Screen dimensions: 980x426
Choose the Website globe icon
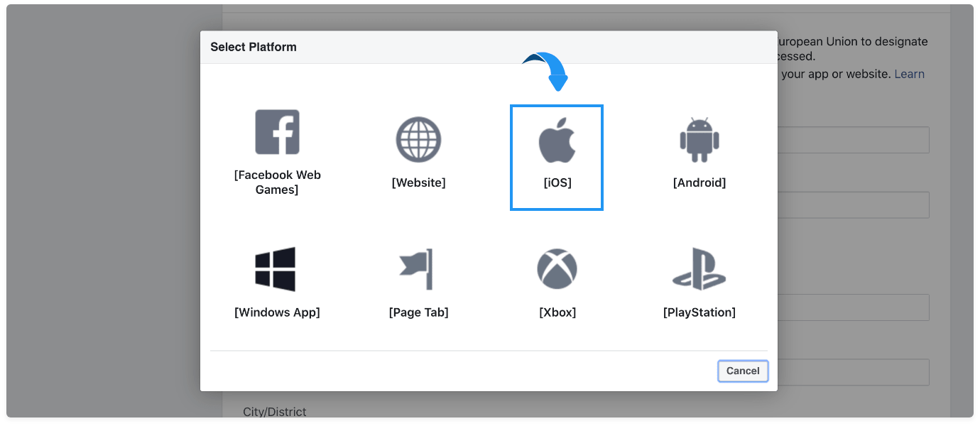[x=418, y=140]
